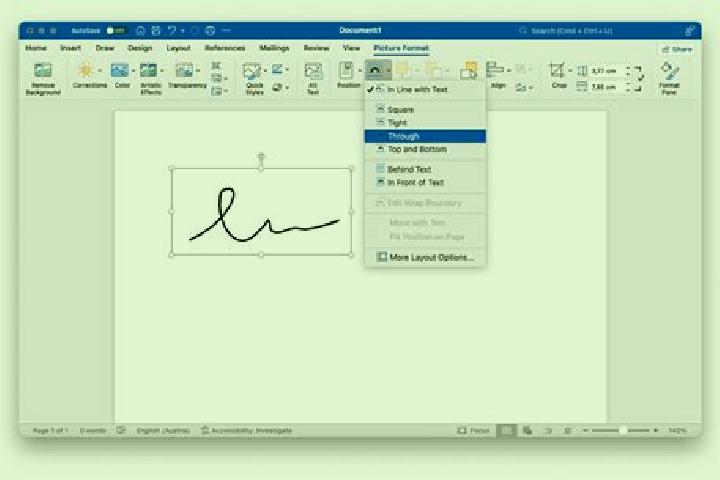The height and width of the screenshot is (480, 720).
Task: Select the Artistic Effects icon
Action: [x=148, y=70]
